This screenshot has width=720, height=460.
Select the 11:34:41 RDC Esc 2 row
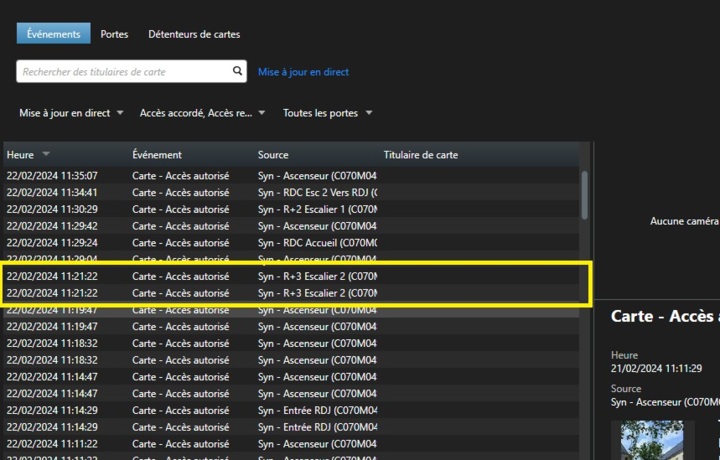[x=190, y=192]
